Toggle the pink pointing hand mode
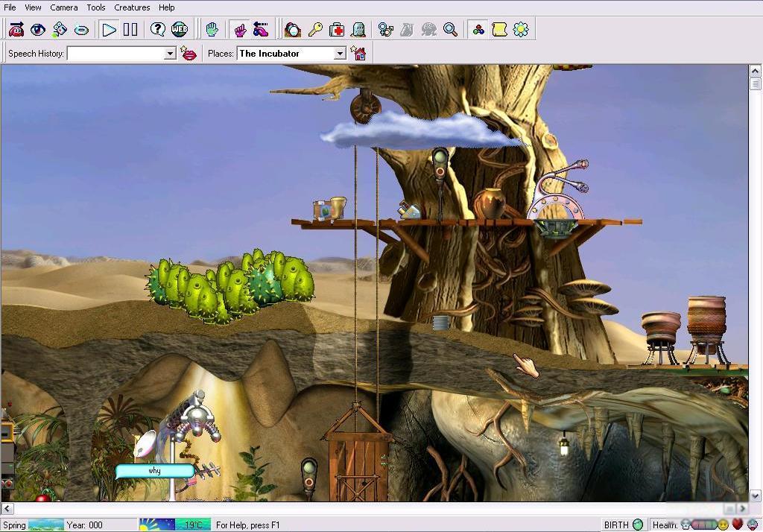Image resolution: width=763 pixels, height=532 pixels. pyautogui.click(x=240, y=30)
